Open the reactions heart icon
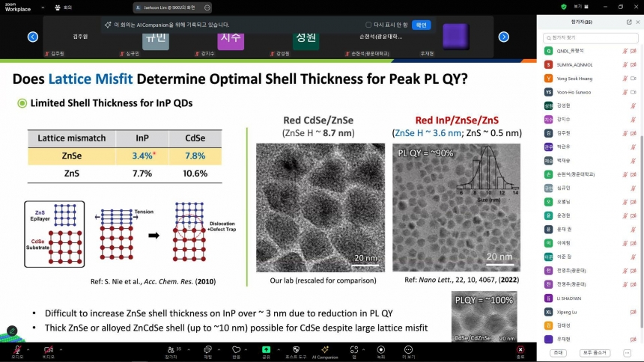This screenshot has width=644, height=362. (x=236, y=350)
